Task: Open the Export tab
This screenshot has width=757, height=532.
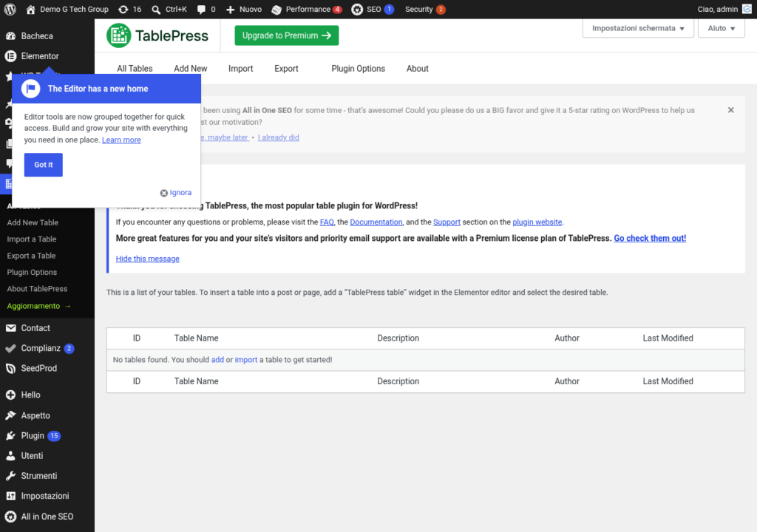Action: 286,69
